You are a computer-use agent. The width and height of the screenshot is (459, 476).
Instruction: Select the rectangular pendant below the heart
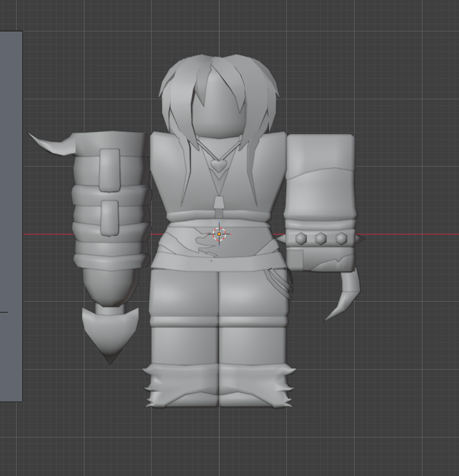point(219,203)
